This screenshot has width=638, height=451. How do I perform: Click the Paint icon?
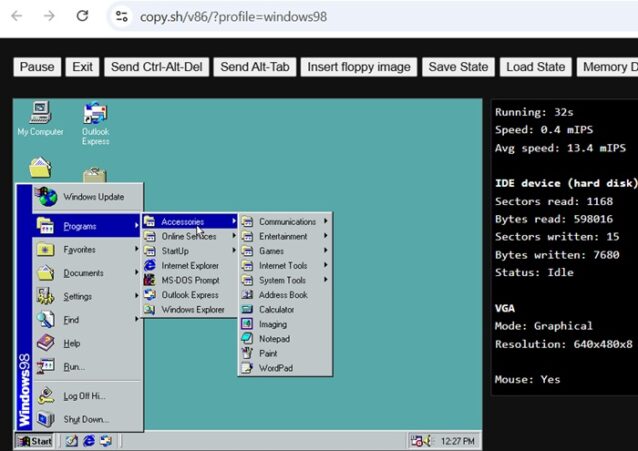tap(247, 353)
